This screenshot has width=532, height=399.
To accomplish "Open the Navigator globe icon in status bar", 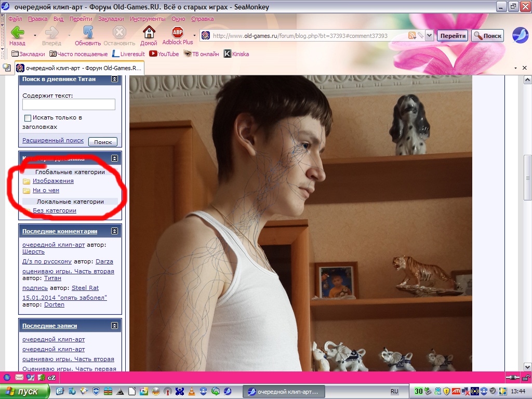I will point(6,377).
